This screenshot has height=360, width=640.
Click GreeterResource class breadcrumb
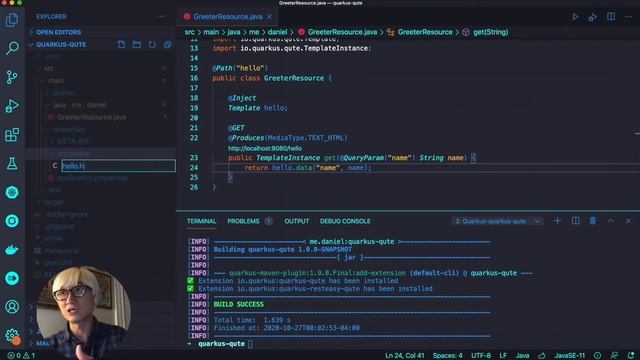425,32
